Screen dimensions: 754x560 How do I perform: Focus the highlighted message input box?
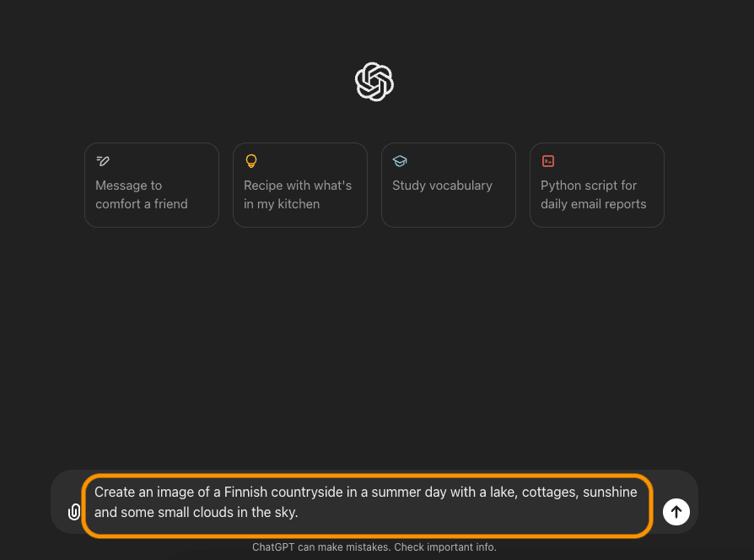(x=368, y=506)
